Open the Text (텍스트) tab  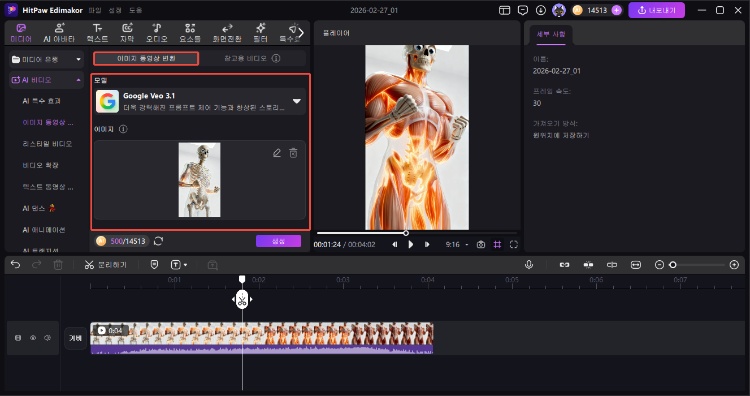pyautogui.click(x=98, y=33)
